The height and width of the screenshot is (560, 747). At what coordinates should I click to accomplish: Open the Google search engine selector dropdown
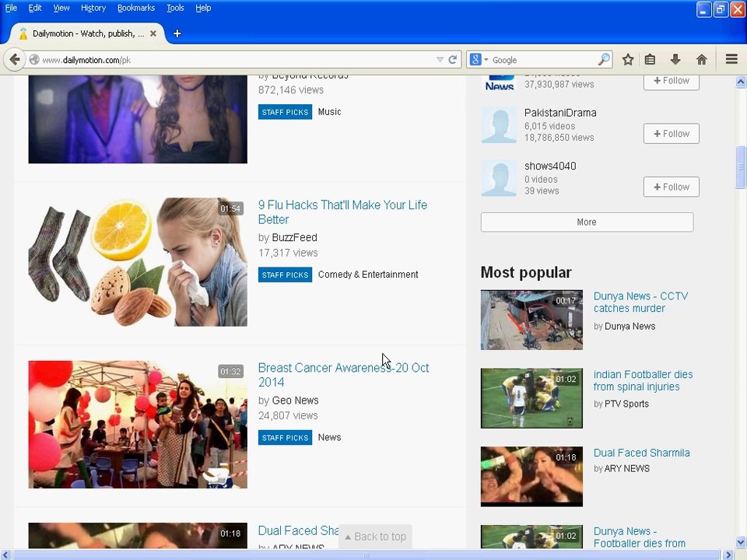pyautogui.click(x=479, y=60)
